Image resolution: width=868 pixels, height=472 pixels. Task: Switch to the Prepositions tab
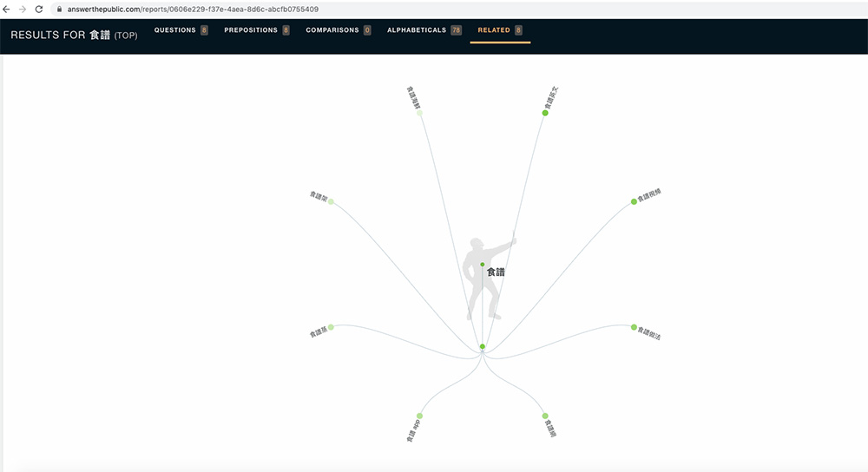[251, 30]
